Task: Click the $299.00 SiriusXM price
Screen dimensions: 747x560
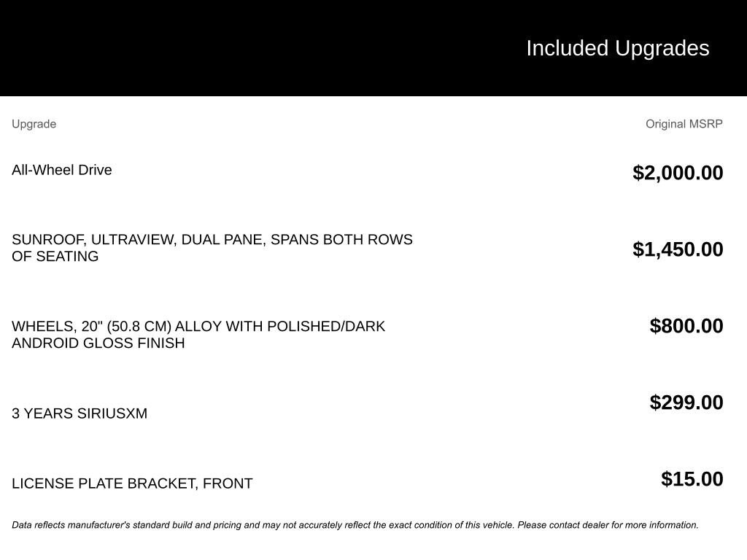Action: coord(686,402)
